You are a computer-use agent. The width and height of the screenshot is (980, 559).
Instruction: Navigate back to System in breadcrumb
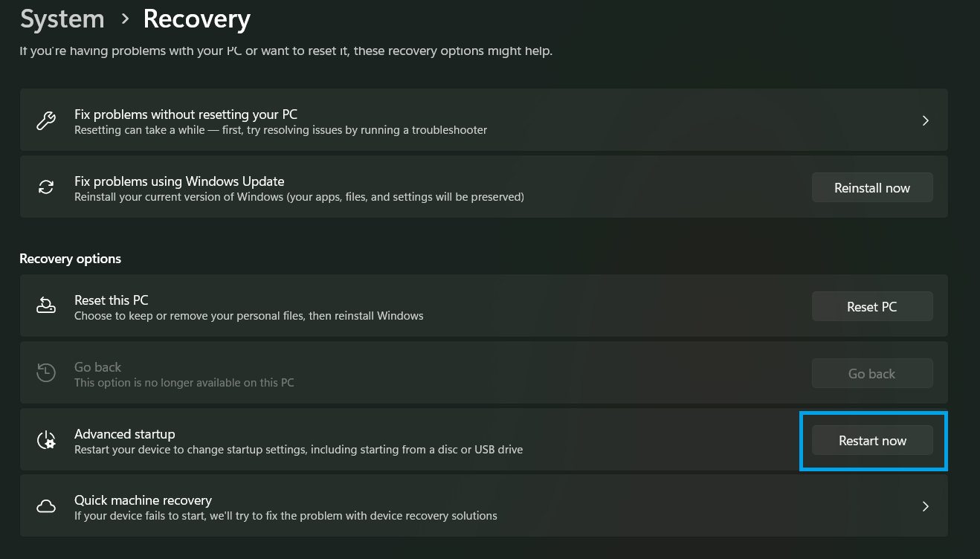tap(62, 19)
